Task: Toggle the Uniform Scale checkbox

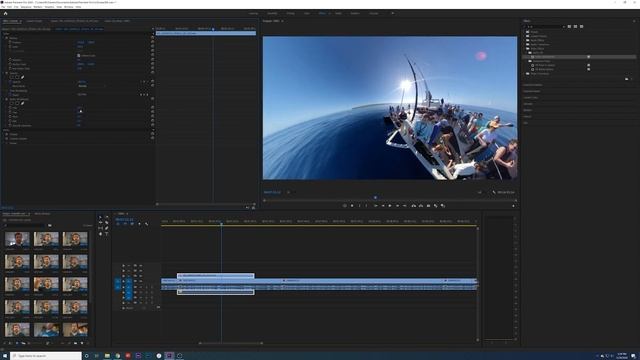Action: [79, 56]
